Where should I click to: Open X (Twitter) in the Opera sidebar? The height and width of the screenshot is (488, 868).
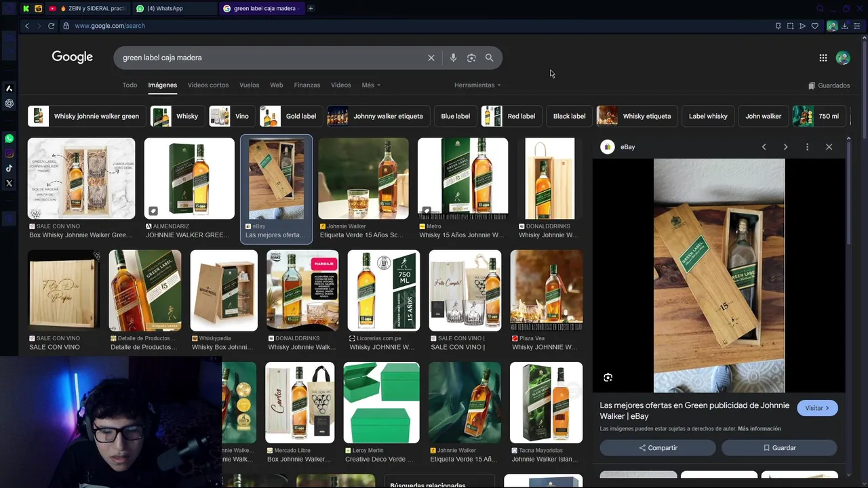pos(9,183)
